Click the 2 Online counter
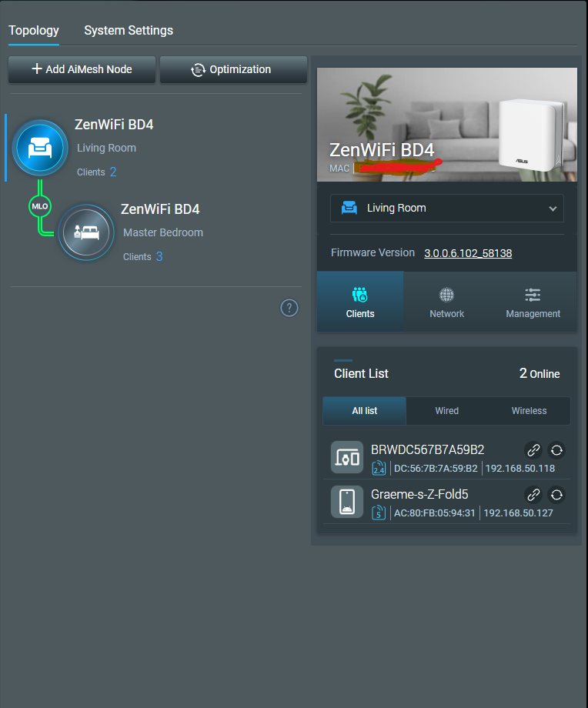This screenshot has width=588, height=708. pyautogui.click(x=540, y=373)
